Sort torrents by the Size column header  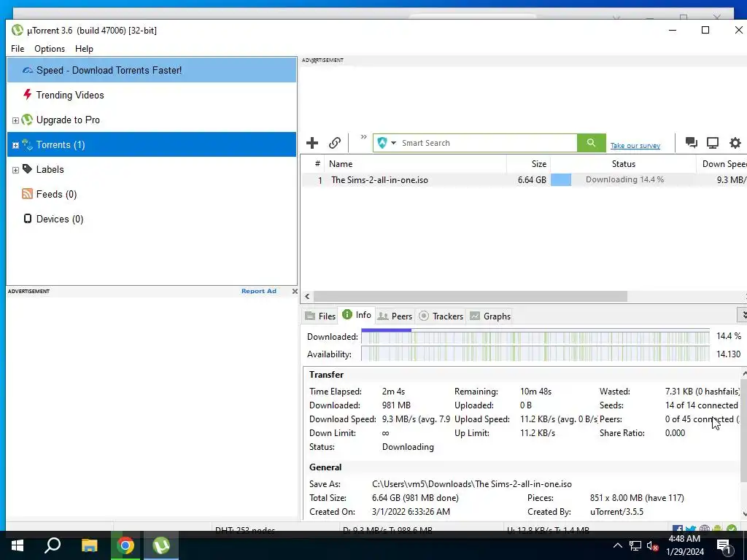(529, 164)
